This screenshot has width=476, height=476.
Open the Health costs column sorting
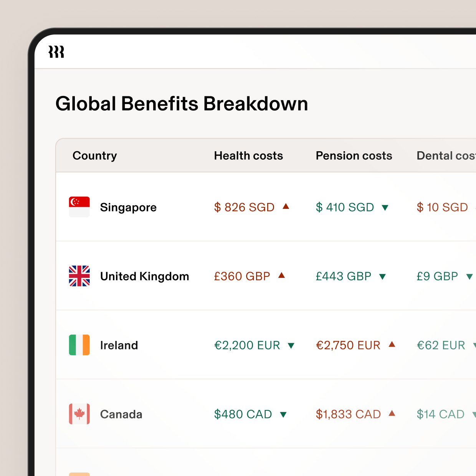tap(248, 155)
